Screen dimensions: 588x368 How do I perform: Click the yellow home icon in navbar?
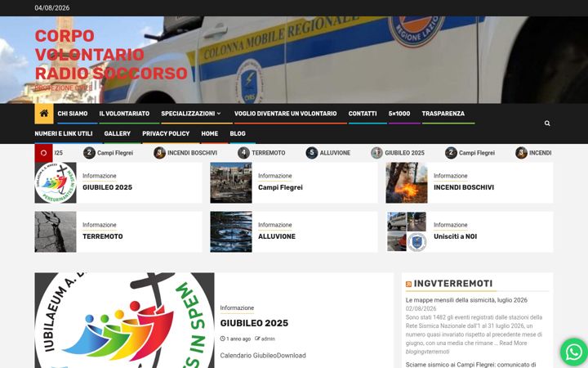pos(44,114)
